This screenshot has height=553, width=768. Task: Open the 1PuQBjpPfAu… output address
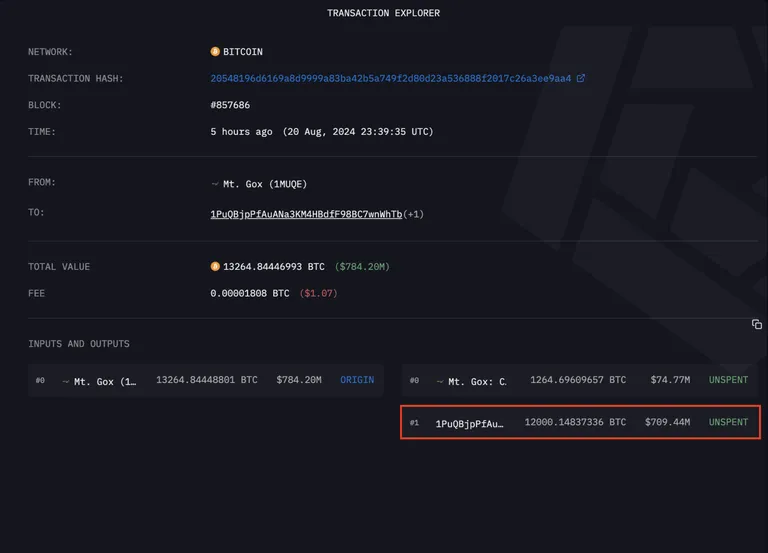pyautogui.click(x=469, y=424)
